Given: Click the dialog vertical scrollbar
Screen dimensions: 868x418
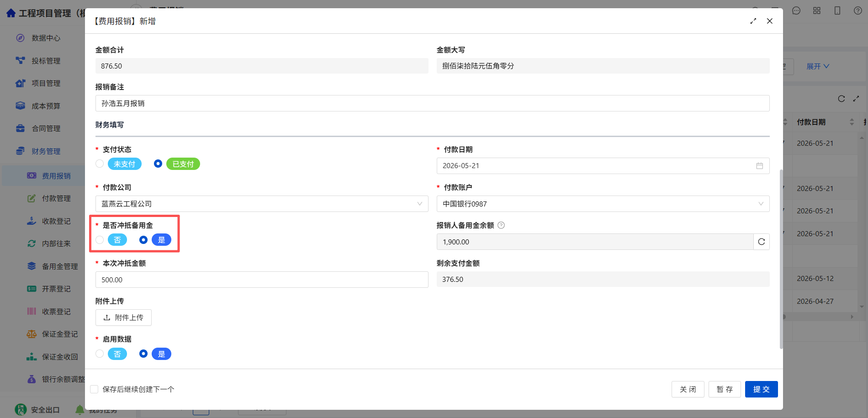Looking at the screenshot, I should coord(781,259).
